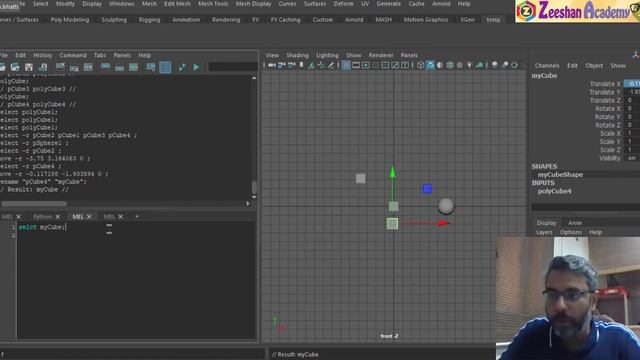Click the Execute All script icon
The image size is (640, 360).
pos(182,67)
